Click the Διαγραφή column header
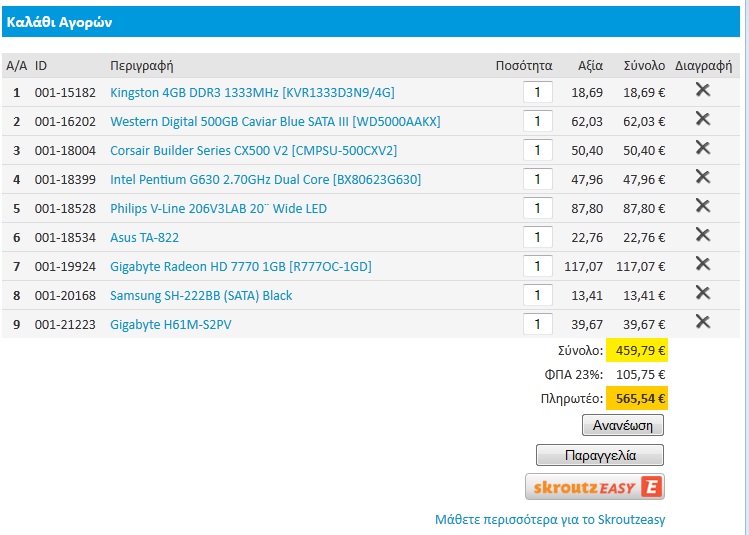 click(703, 66)
